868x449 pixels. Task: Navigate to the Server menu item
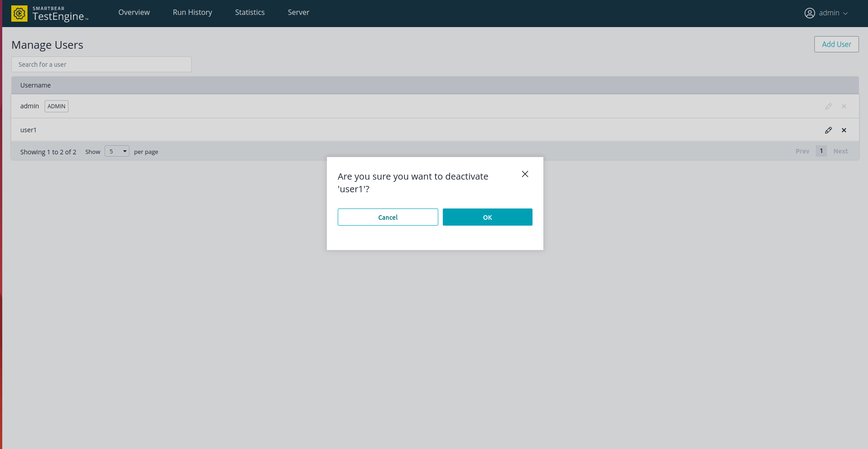point(299,13)
